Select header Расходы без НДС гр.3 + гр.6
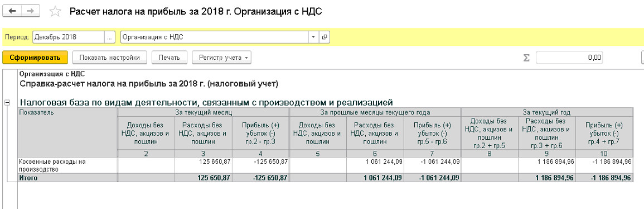 click(x=547, y=133)
